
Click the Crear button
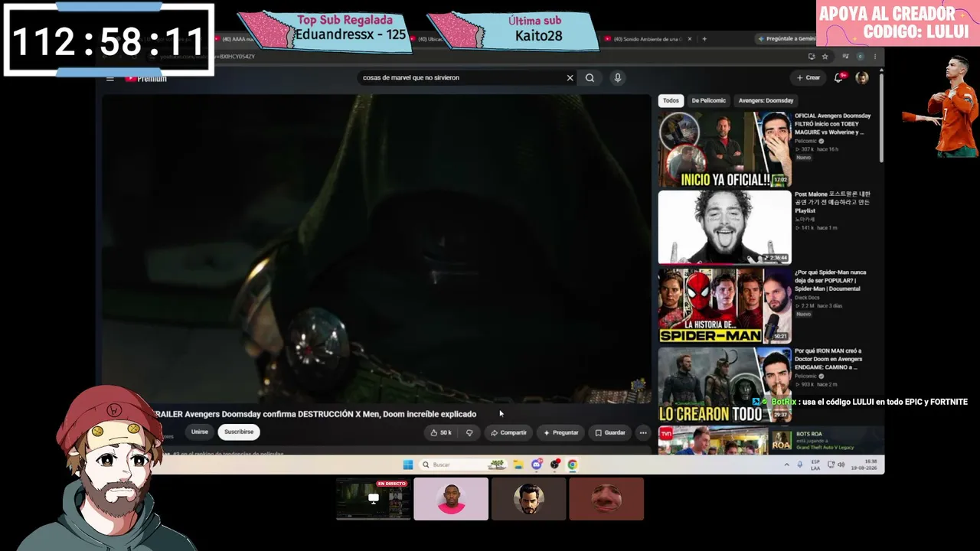(808, 77)
